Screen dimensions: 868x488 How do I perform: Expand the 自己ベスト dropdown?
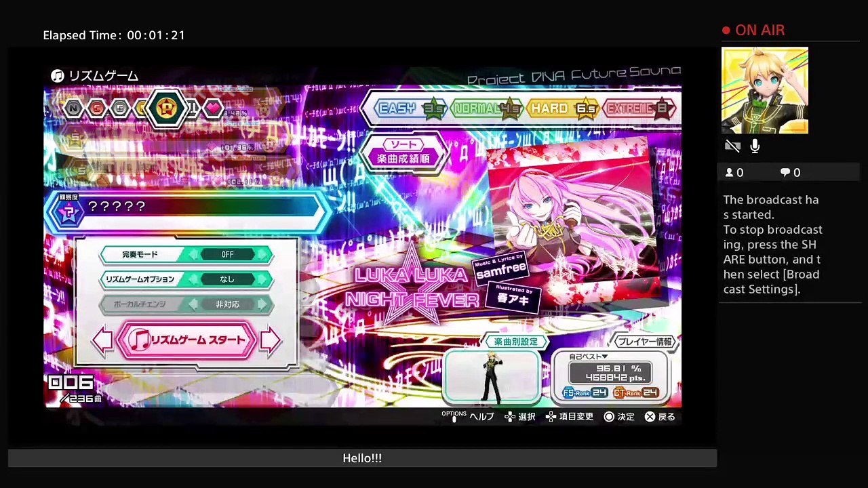(588, 357)
